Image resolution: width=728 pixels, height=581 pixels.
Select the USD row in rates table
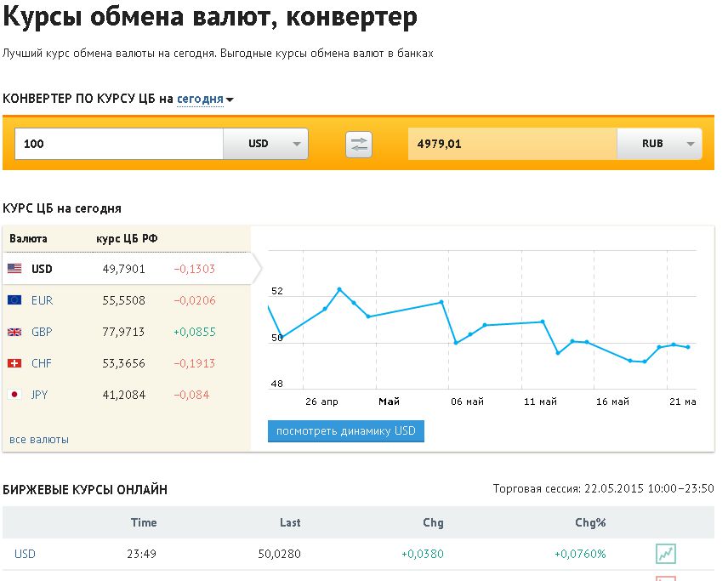point(127,269)
